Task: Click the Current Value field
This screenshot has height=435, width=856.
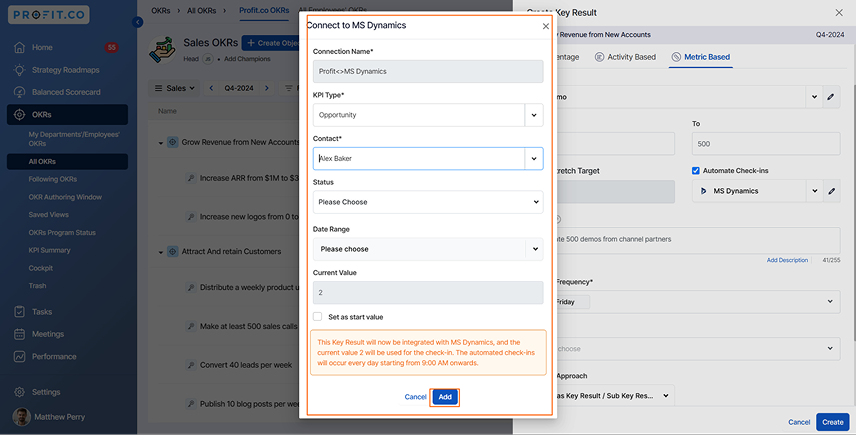Action: coord(428,293)
